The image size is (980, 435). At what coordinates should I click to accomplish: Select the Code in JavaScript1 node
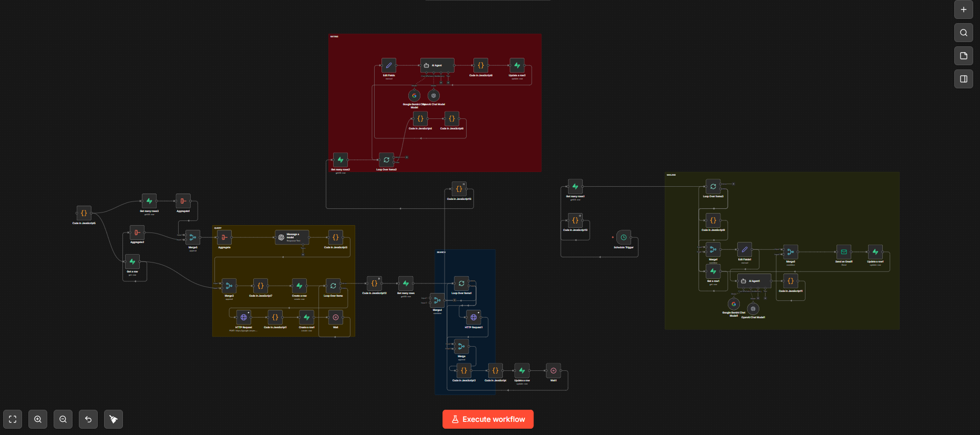pos(275,317)
